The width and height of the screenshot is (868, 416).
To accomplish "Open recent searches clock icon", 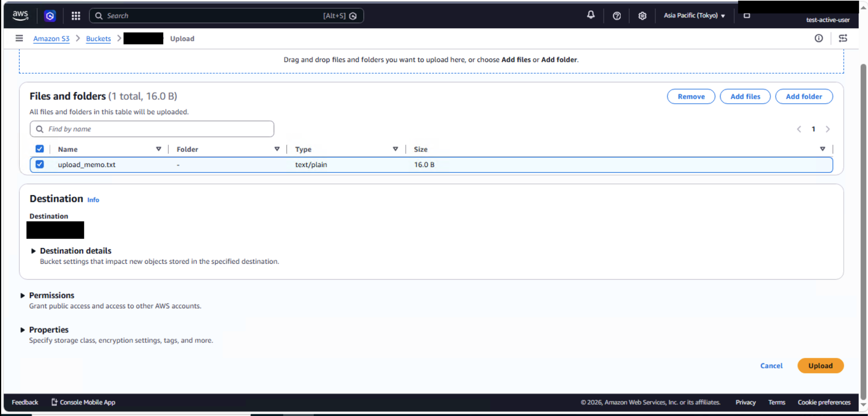I will click(x=353, y=16).
